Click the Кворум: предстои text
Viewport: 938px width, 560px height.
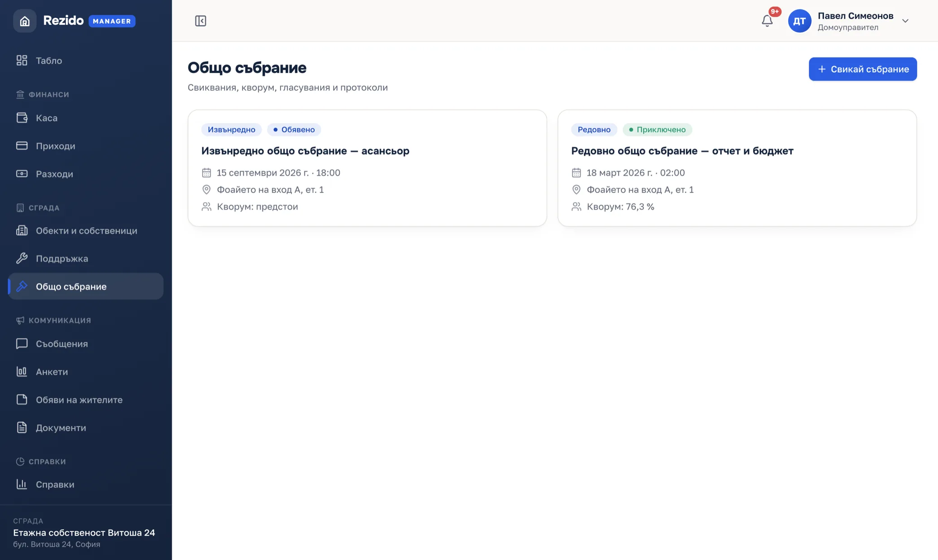257,207
